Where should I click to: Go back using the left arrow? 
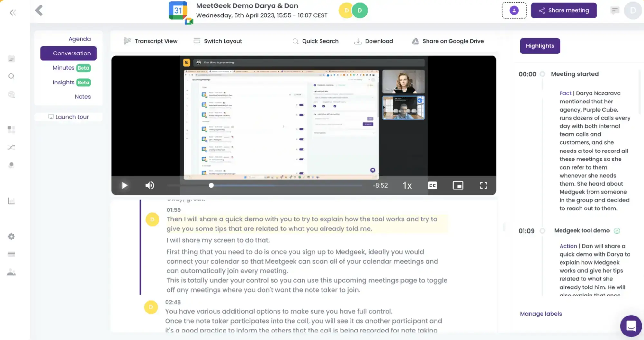[39, 10]
